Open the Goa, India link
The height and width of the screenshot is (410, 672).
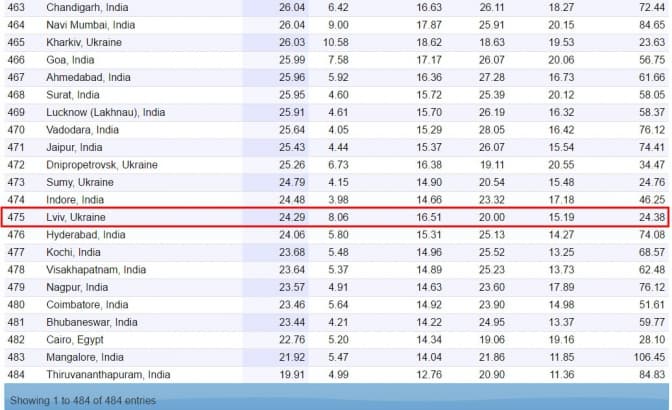[73, 60]
